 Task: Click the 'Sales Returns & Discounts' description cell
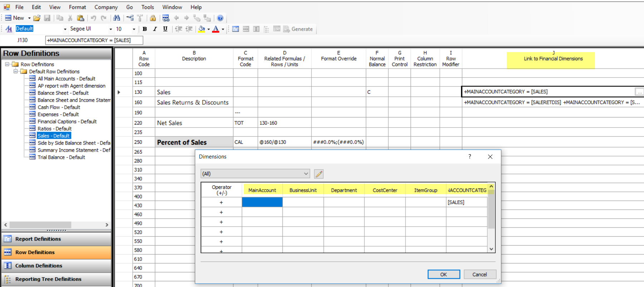pyautogui.click(x=194, y=102)
